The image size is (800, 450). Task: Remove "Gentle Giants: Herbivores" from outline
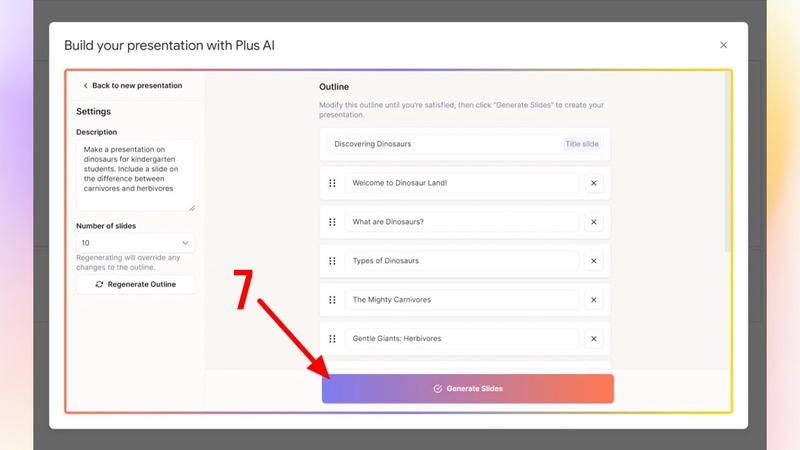coord(593,339)
